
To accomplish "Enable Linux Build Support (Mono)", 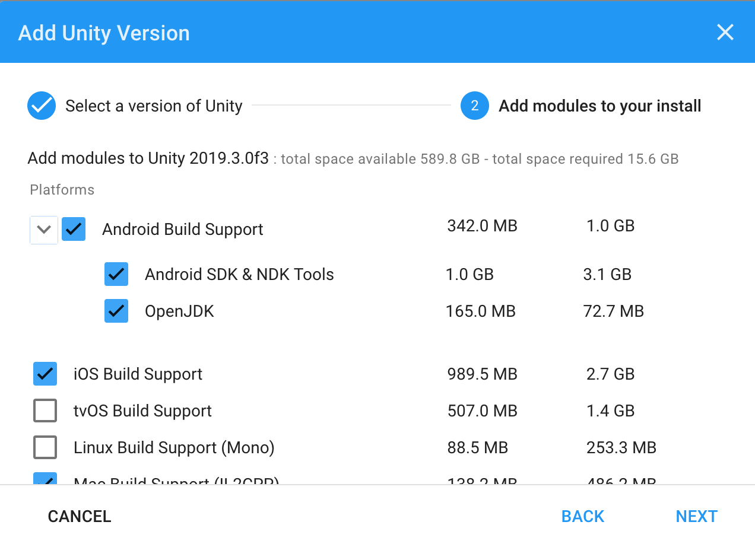I will point(45,447).
